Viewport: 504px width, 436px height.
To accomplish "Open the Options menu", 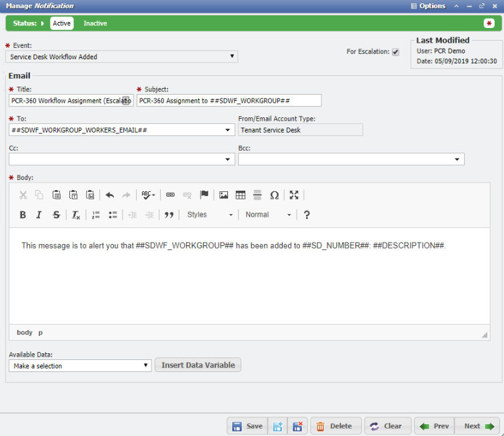I will (x=428, y=6).
